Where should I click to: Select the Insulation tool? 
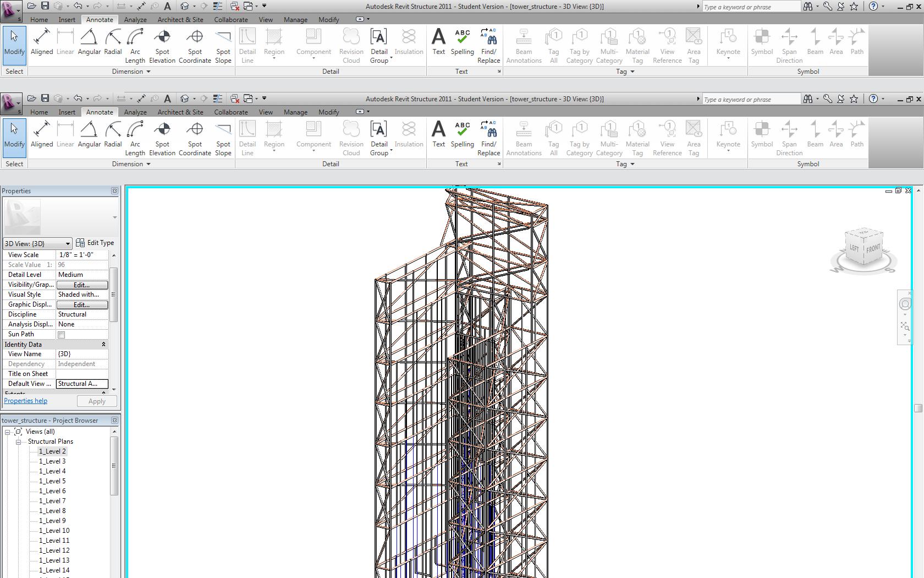409,44
